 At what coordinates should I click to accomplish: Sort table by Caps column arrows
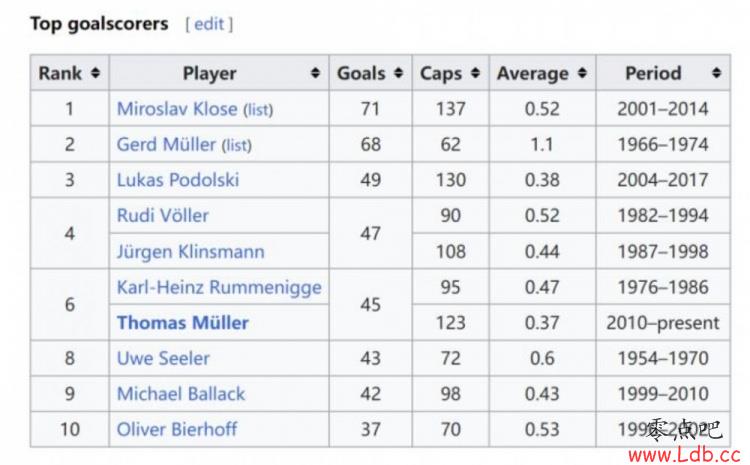[475, 73]
